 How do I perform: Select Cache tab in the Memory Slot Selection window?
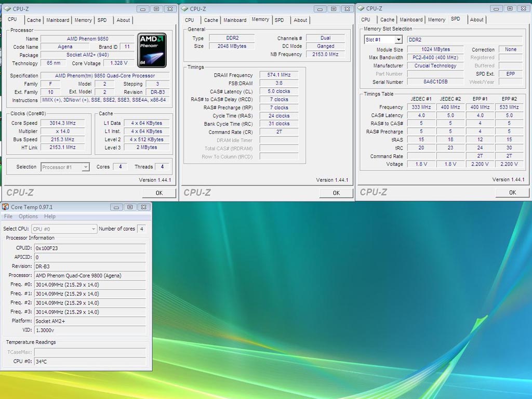click(387, 20)
